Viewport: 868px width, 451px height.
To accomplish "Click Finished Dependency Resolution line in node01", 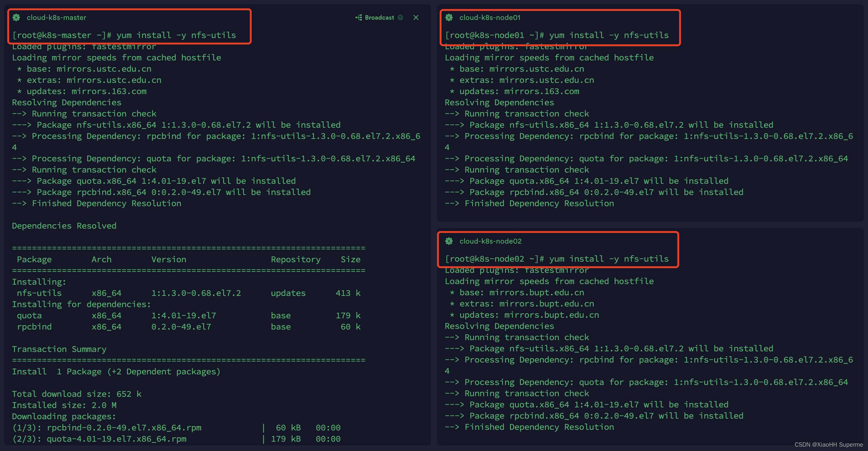I will (x=529, y=203).
